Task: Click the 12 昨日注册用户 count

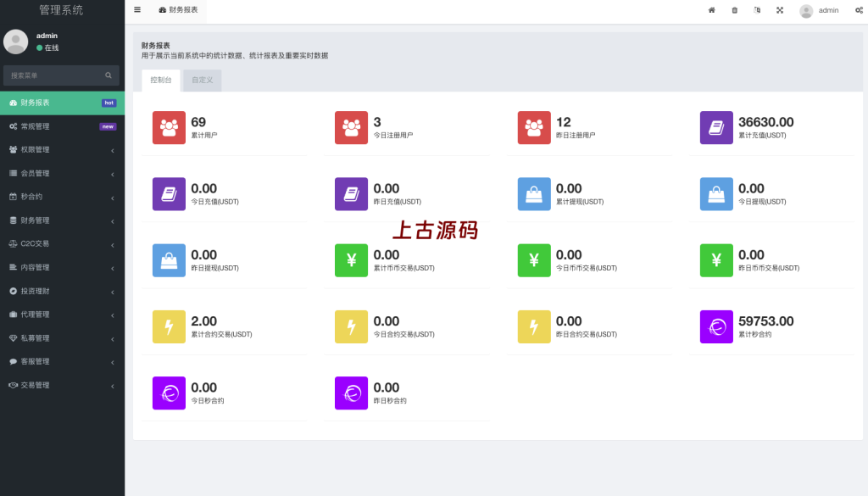Action: pyautogui.click(x=563, y=122)
